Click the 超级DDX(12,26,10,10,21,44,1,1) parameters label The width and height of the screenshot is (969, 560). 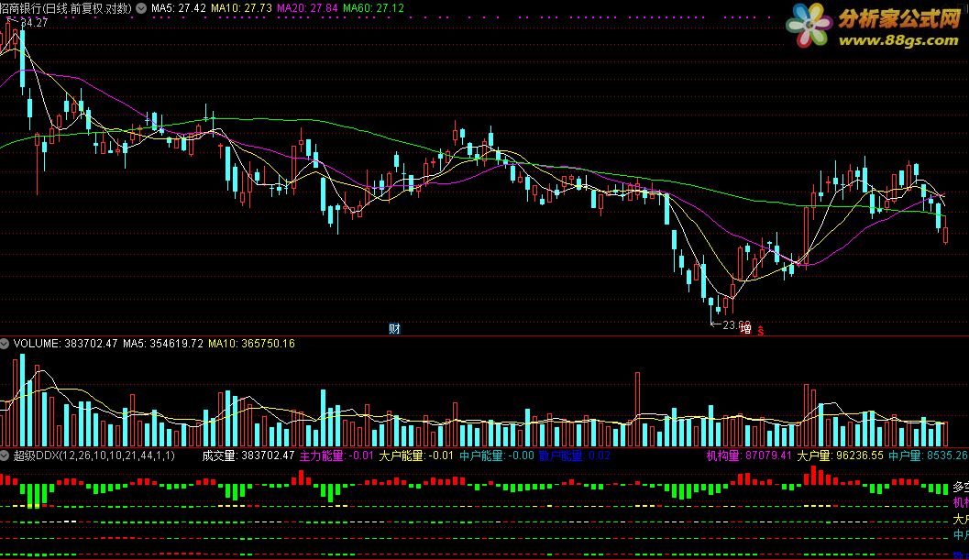94,456
